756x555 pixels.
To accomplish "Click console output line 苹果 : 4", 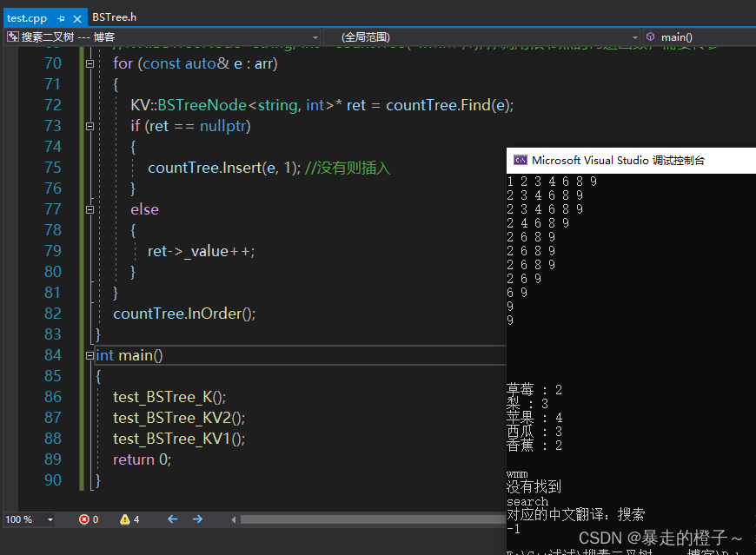I will (534, 417).
